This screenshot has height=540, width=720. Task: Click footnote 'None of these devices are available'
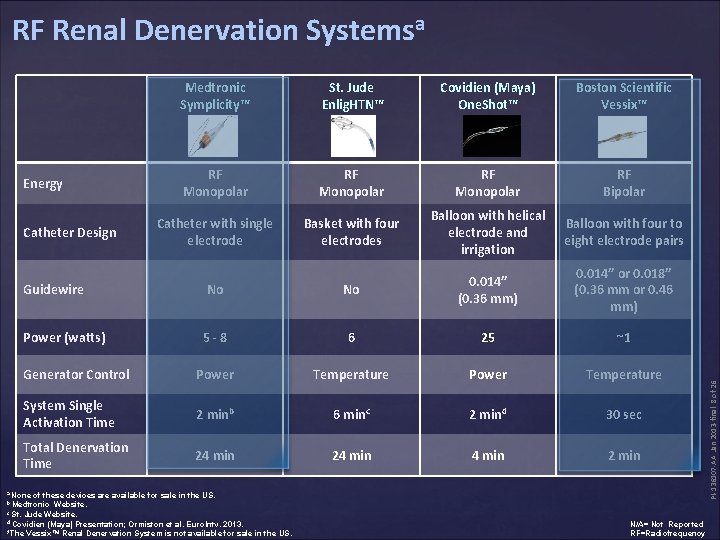coord(111,495)
